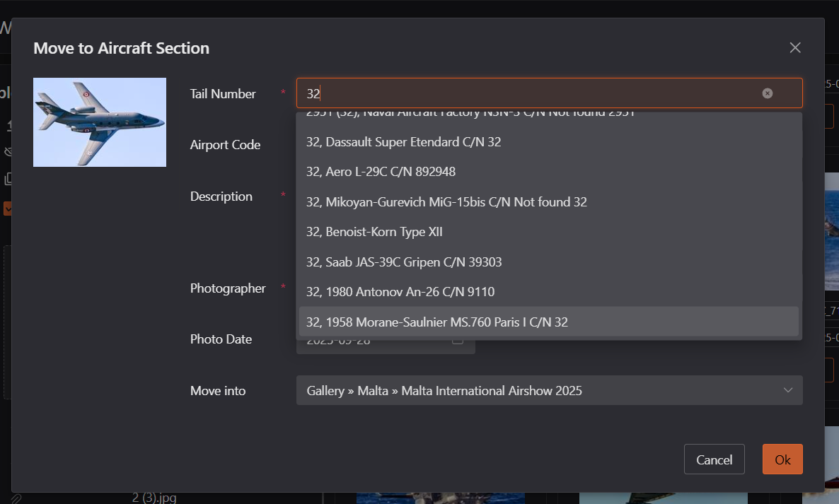
Task: Pick the Mikoyan-Gurevich MiG-15bis suggestion
Action: [446, 202]
